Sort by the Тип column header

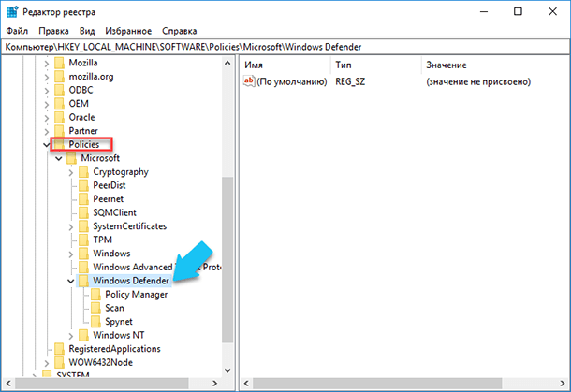click(377, 65)
